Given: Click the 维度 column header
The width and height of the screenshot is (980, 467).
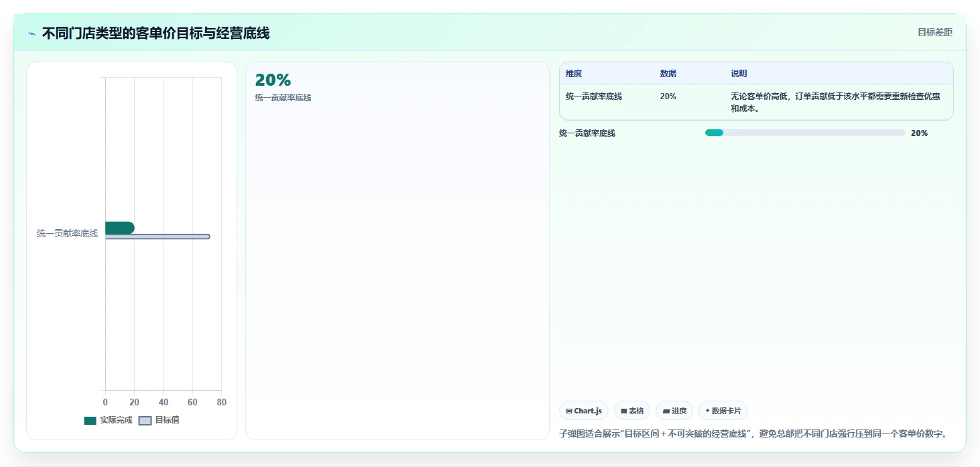Looking at the screenshot, I should pyautogui.click(x=574, y=74).
